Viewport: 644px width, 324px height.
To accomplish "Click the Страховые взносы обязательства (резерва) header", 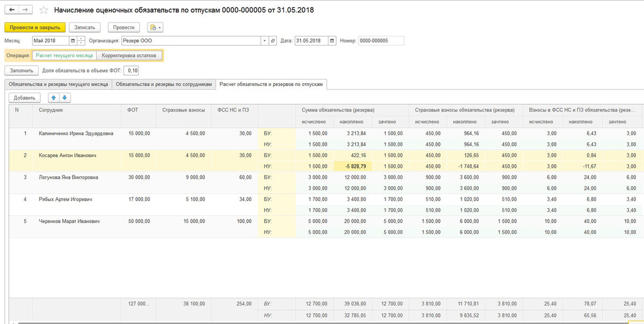I will tap(465, 110).
